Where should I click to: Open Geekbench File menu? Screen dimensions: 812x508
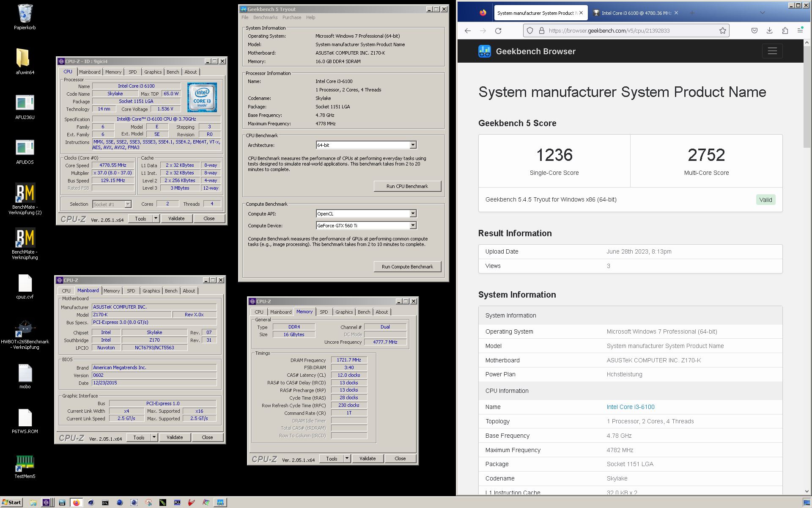click(245, 17)
